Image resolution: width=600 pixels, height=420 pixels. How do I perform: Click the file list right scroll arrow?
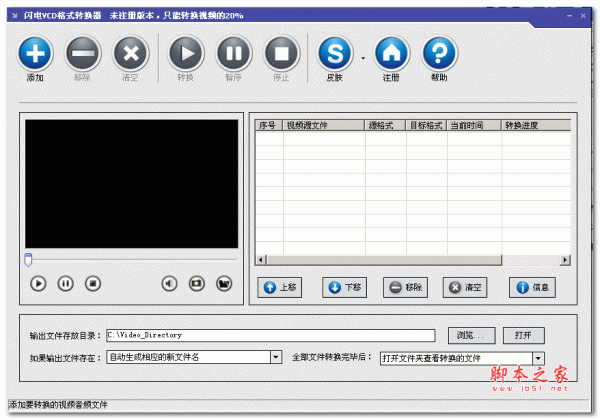coord(565,260)
